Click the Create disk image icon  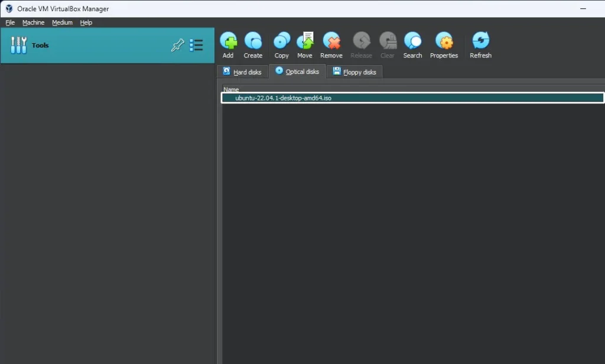(253, 41)
